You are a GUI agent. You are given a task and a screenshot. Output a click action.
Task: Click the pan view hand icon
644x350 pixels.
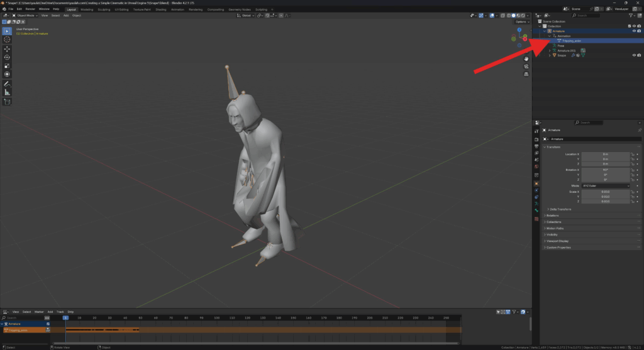pyautogui.click(x=526, y=58)
